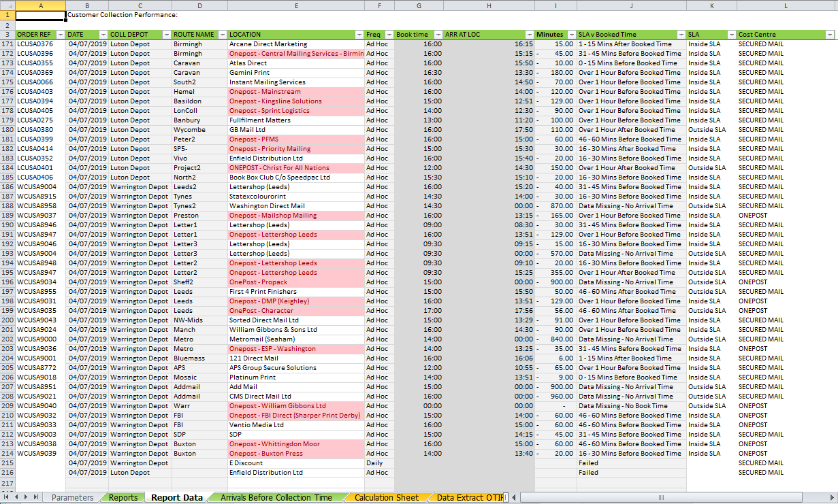
Task: Open the ROUTE NAME filter dropdown
Action: (222, 35)
